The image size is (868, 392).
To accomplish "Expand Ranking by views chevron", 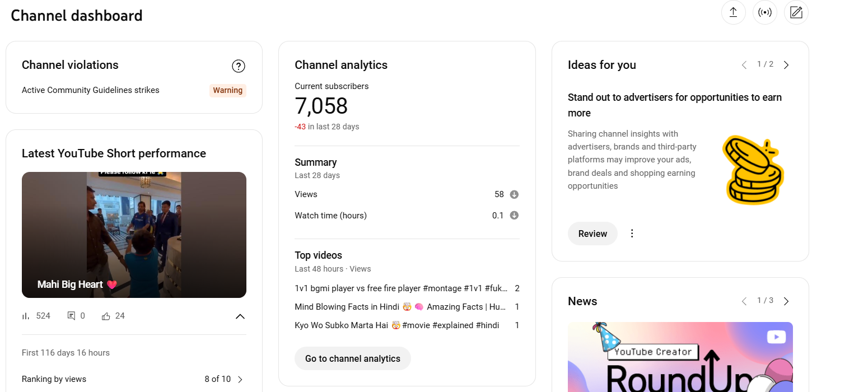I will pos(240,379).
